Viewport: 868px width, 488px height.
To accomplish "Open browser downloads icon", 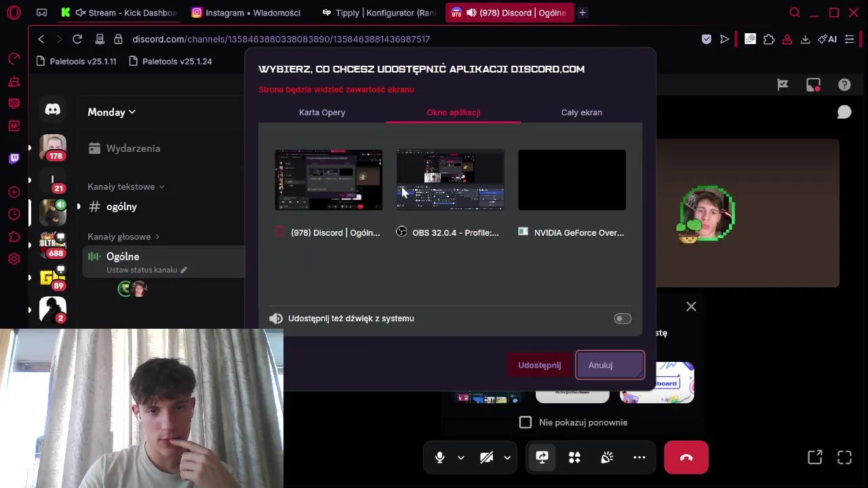I will (805, 39).
